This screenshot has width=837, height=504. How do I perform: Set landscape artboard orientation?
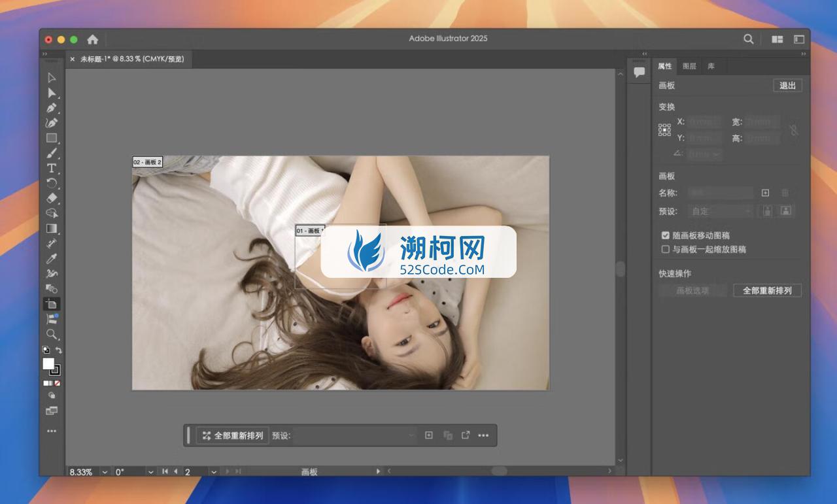point(786,211)
